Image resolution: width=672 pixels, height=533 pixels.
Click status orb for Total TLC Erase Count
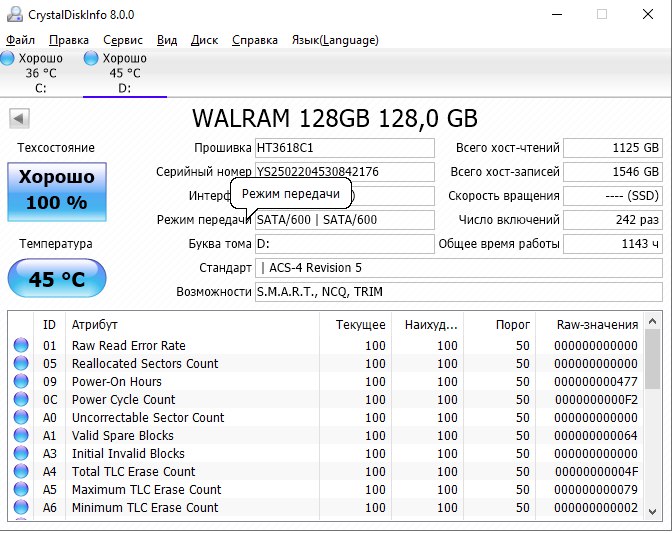point(21,472)
